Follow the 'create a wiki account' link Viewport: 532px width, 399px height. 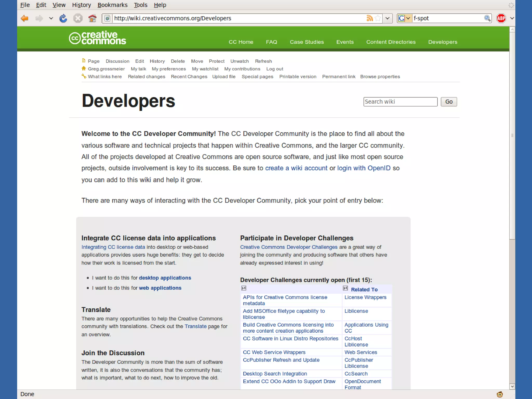(x=296, y=168)
